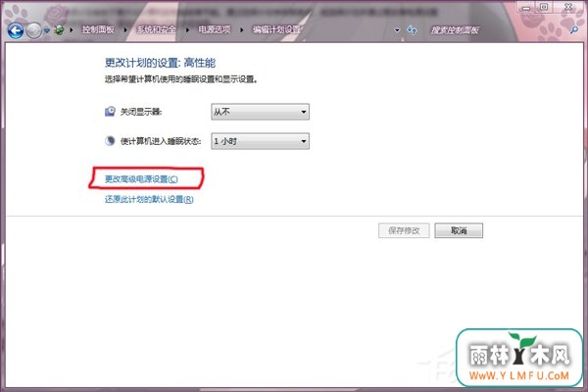Select 电源选项 breadcrumb

[214, 29]
